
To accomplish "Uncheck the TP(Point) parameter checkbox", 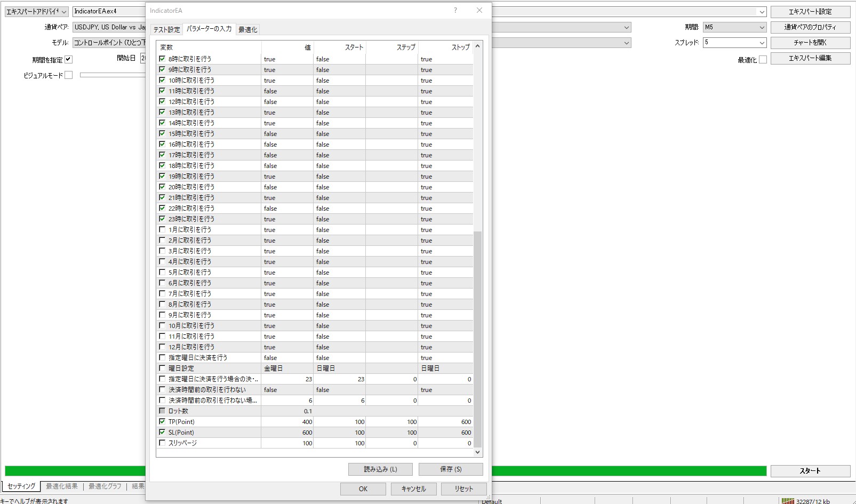I will [x=163, y=421].
